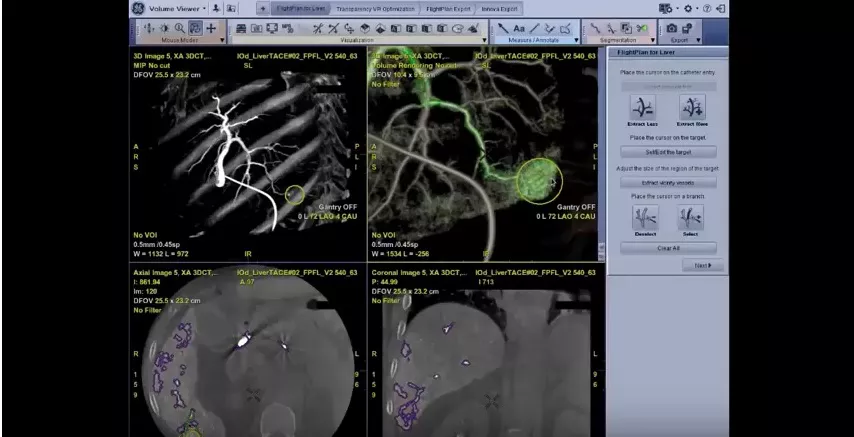Viewport: 854px width, 437px height.
Task: Click the yellow target circle in volume rendering
Action: 539,181
